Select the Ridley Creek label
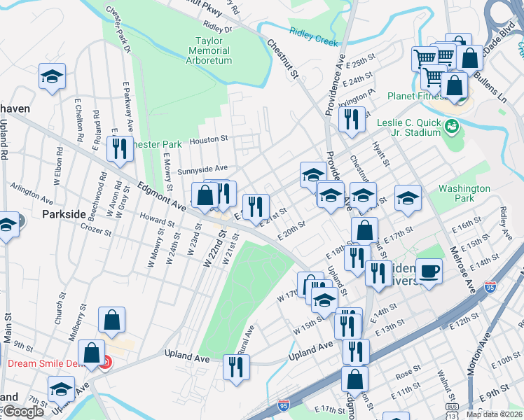The image size is (524, 420). coord(313,37)
